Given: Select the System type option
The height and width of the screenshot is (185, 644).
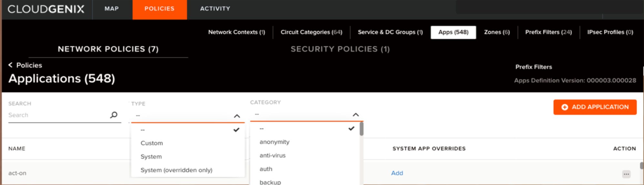Looking at the screenshot, I should [x=151, y=157].
